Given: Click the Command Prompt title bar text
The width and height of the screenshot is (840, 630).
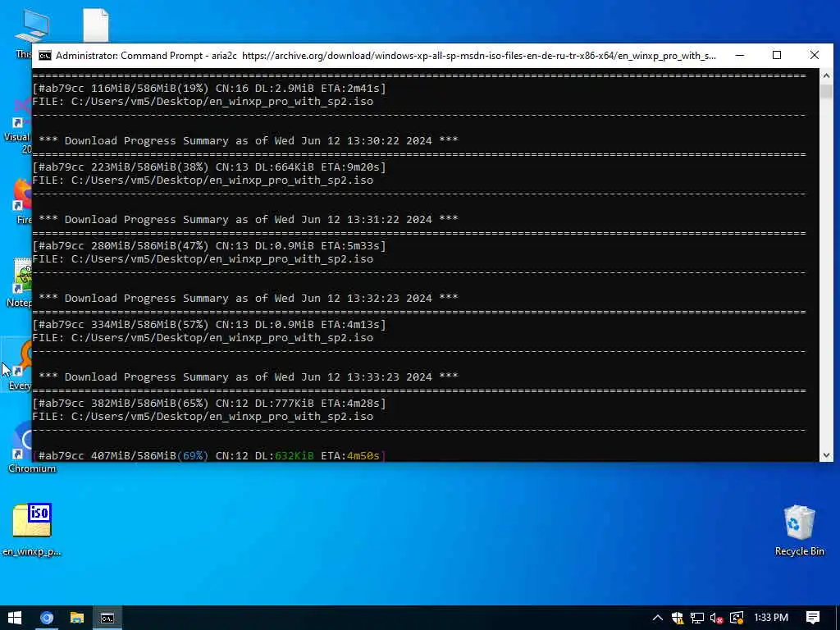Looking at the screenshot, I should tap(386, 56).
